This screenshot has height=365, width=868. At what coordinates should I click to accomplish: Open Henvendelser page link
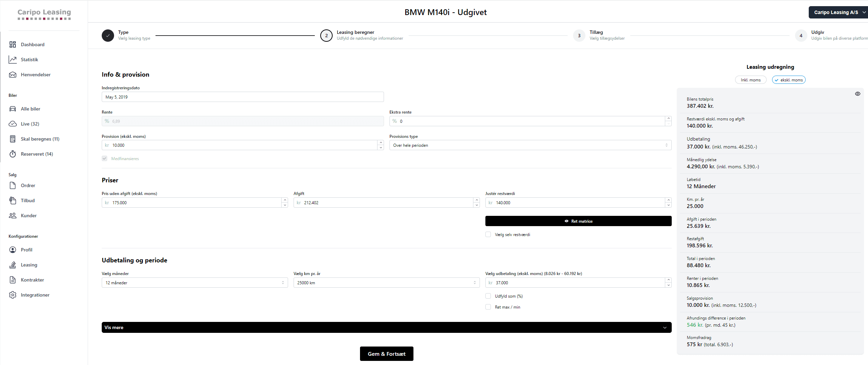point(36,75)
